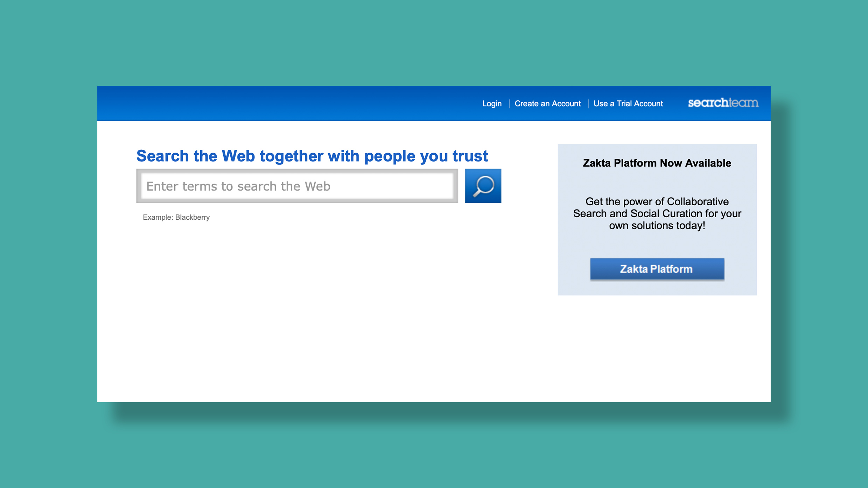Image resolution: width=868 pixels, height=488 pixels.
Task: Select the Use a Trial Account link
Action: pos(628,104)
